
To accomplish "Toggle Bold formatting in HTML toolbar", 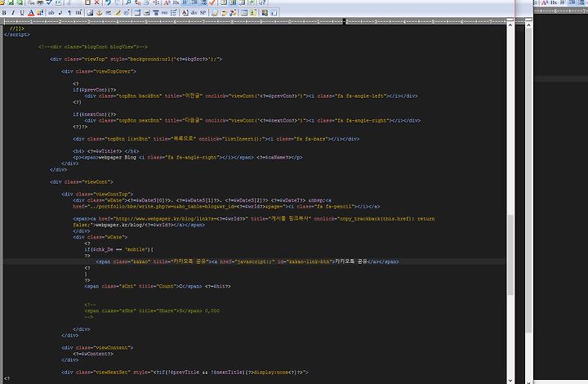I will click(x=4, y=13).
